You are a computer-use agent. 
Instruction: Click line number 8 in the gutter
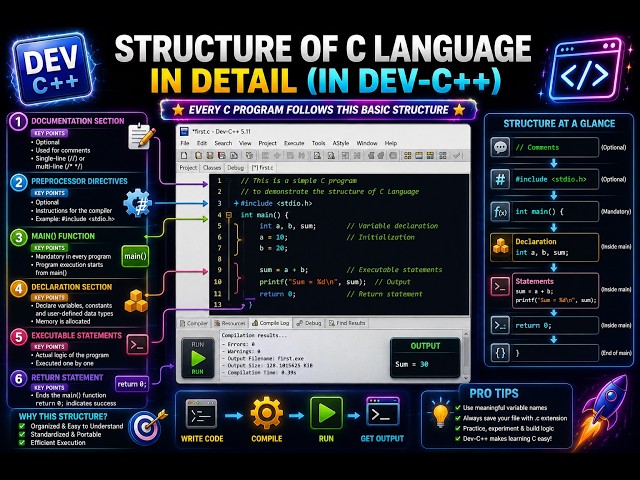click(219, 259)
